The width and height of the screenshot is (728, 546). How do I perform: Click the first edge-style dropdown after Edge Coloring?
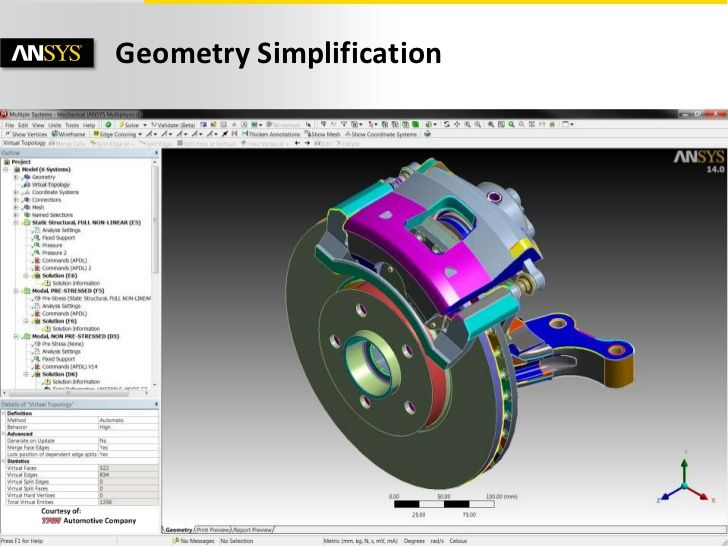click(x=151, y=134)
